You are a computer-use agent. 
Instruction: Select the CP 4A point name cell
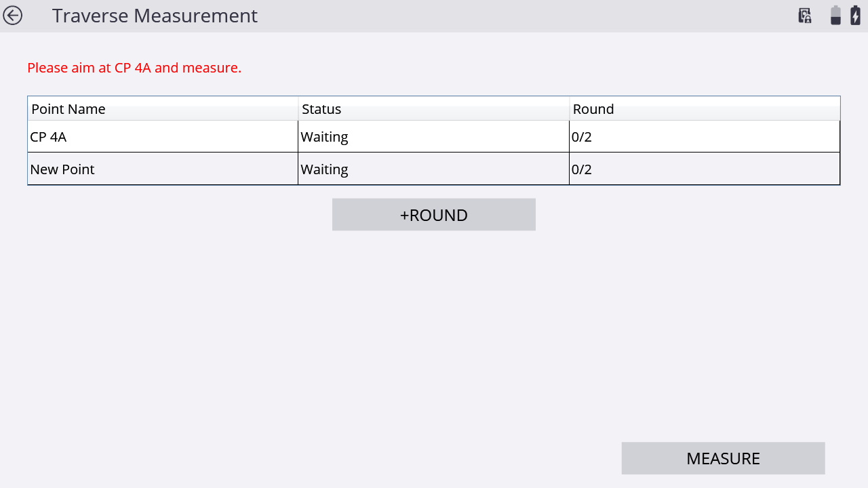click(x=163, y=137)
